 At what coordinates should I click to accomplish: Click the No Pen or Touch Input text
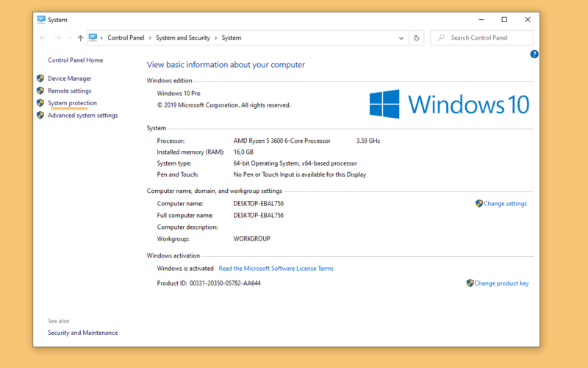coord(300,174)
